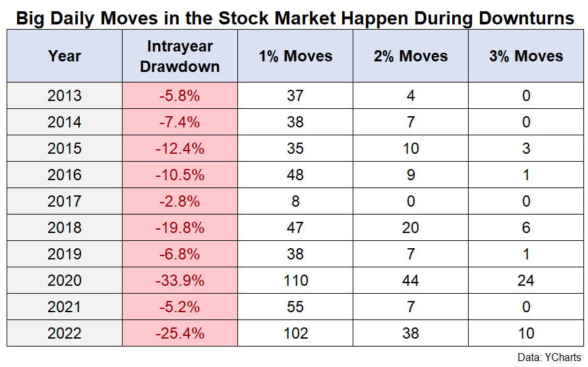588x367 pixels.
Task: Select the 2018 year cell
Action: click(x=65, y=228)
